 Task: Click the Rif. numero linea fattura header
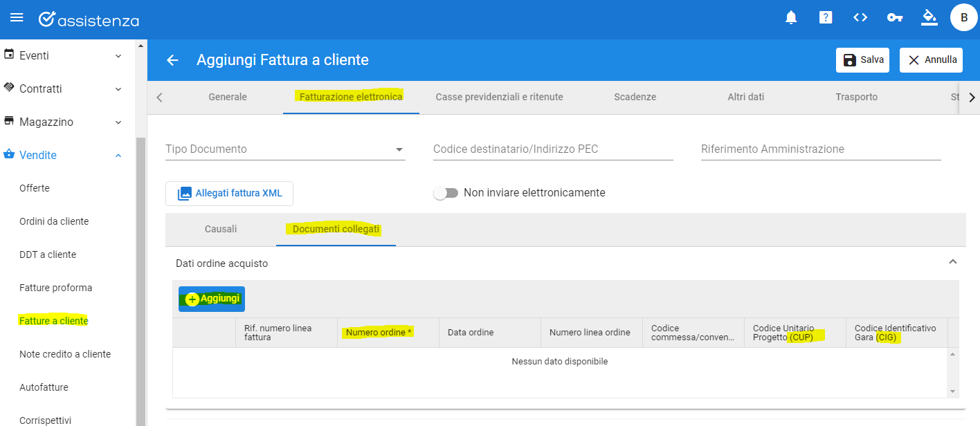(287, 333)
